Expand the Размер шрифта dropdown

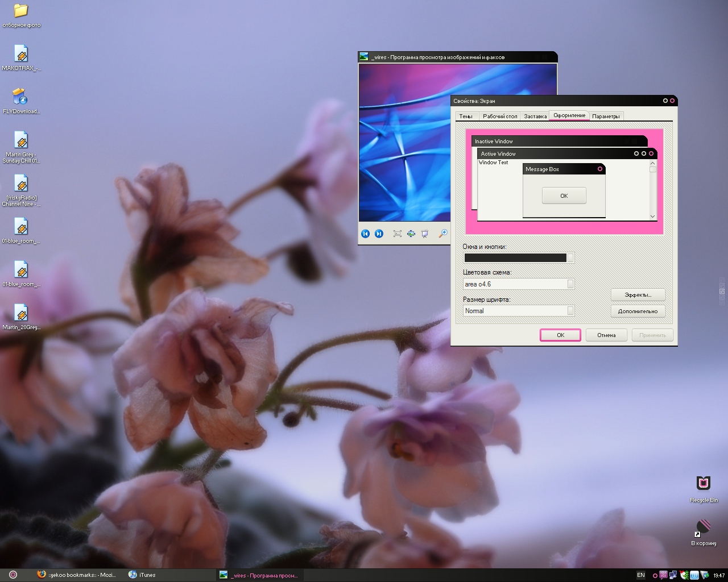pos(570,311)
